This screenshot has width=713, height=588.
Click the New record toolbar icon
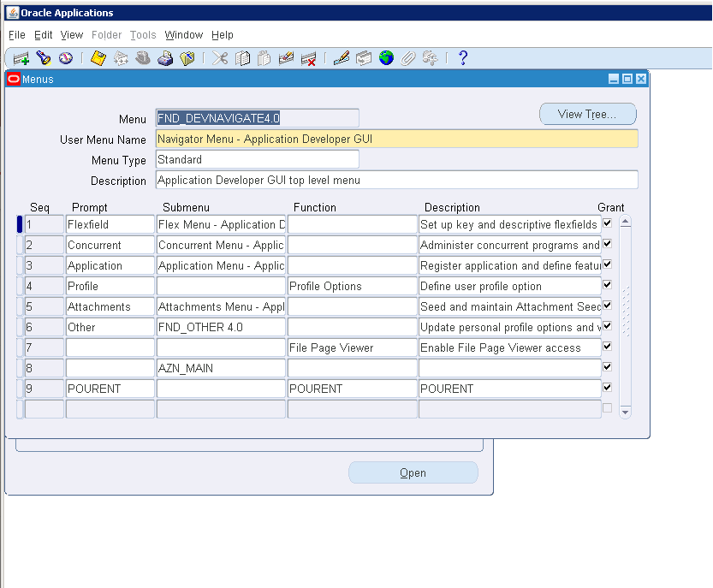pos(21,58)
